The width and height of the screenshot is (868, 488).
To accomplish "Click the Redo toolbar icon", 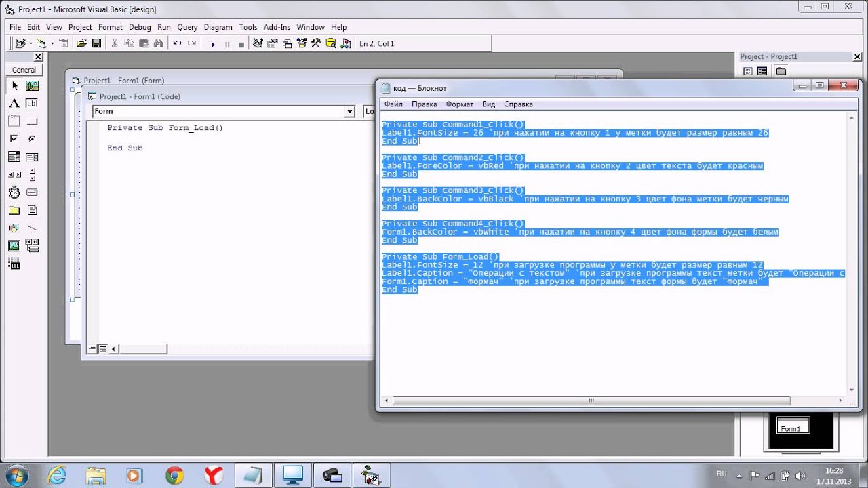I will 192,43.
